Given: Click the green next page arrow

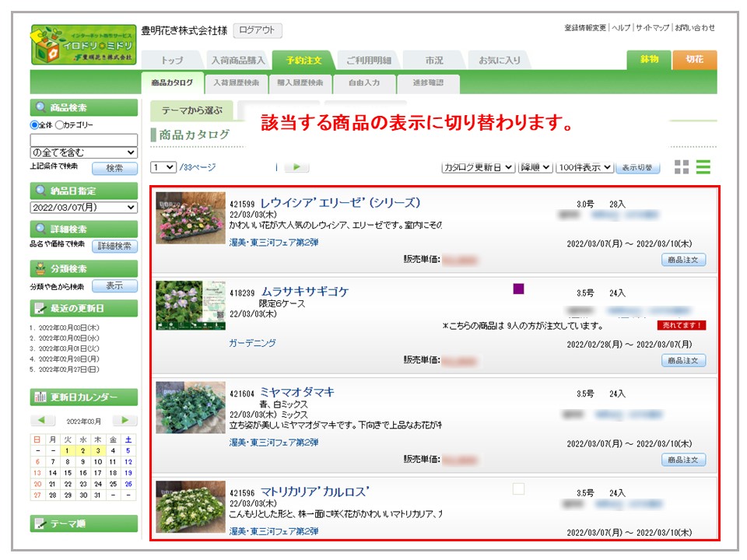Looking at the screenshot, I should 297,167.
